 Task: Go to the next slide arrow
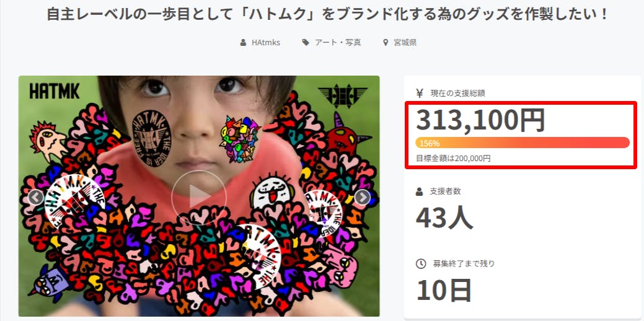point(362,198)
